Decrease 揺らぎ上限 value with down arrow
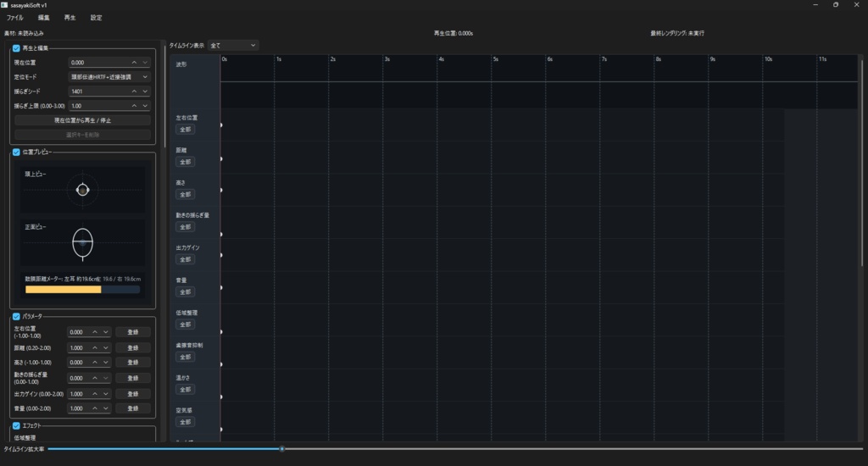The image size is (868, 466). 145,106
